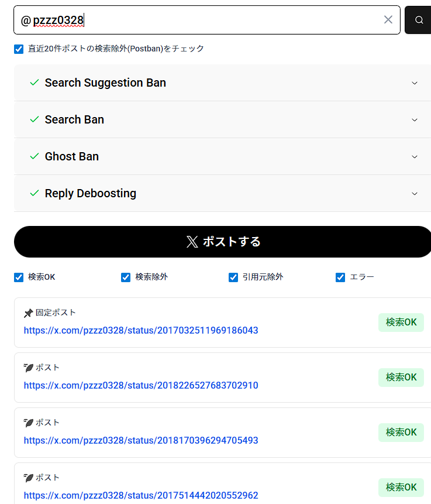This screenshot has width=431, height=504.
Task: Click the pin icon by 固定ポスト
Action: 28,313
